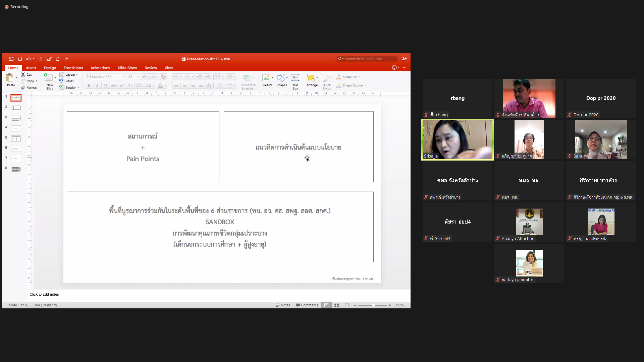The height and width of the screenshot is (362, 644).
Task: Click Thai (Thailand) language in status bar
Action: [x=45, y=305]
